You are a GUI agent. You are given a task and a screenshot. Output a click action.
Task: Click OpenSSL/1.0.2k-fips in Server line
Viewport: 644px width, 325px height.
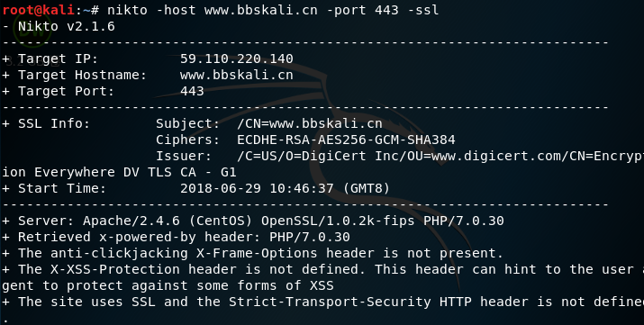[338, 221]
